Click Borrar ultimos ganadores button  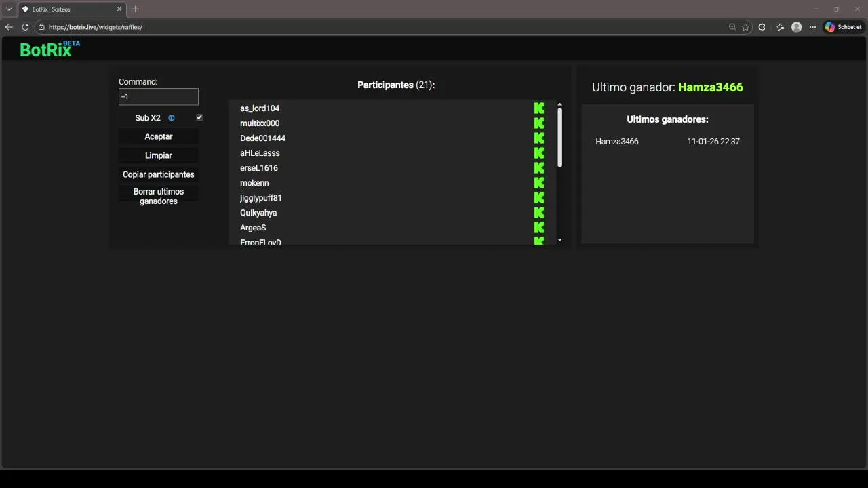159,197
